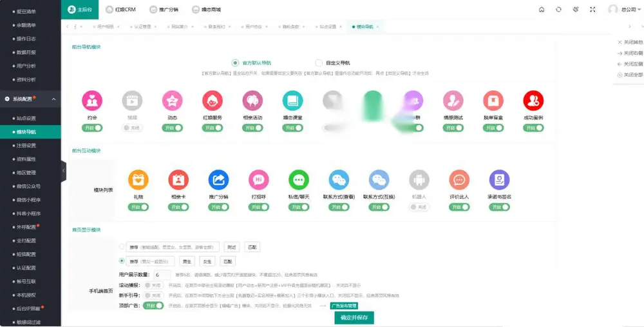Click the 联系方式(互换) WeChat icon
Screen dimensions: 644x327
click(379, 180)
